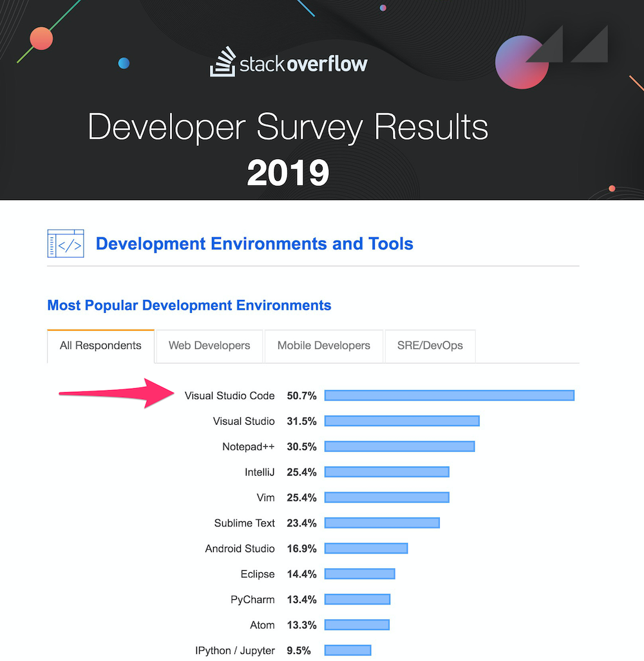644x661 pixels.
Task: Click the Developer Survey Results title
Action: (x=288, y=127)
